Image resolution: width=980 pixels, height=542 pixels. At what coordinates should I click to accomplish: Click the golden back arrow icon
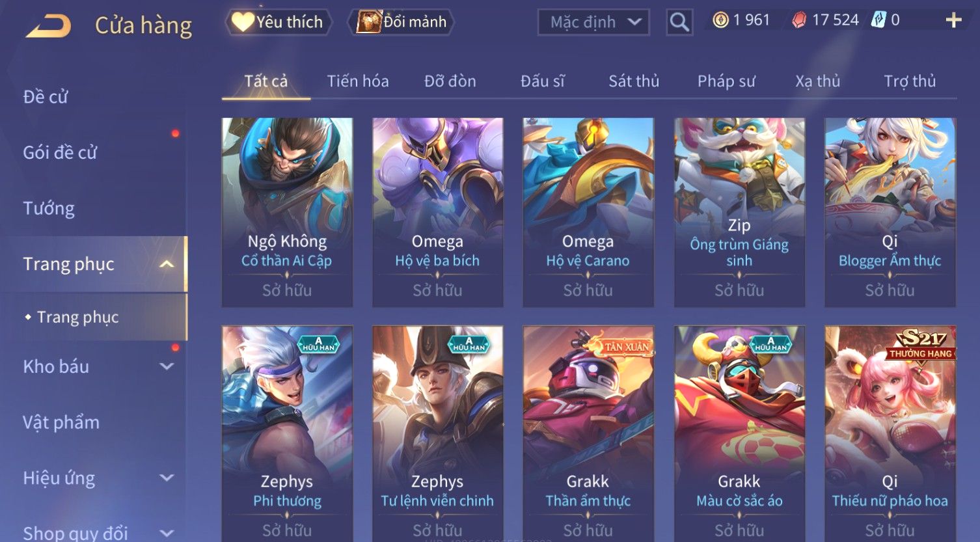[49, 26]
